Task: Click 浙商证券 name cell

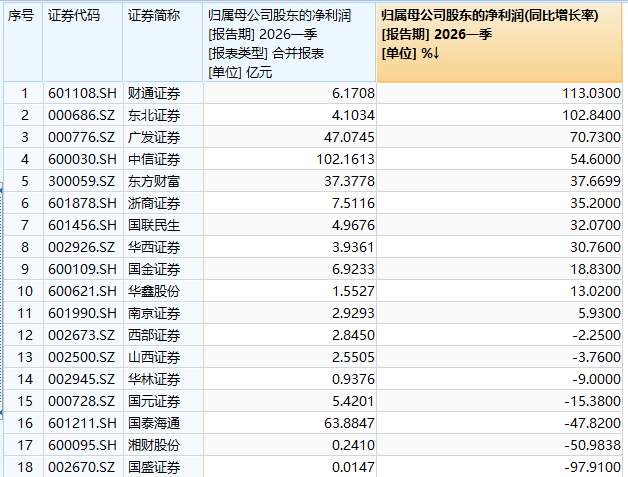Action: tap(163, 203)
